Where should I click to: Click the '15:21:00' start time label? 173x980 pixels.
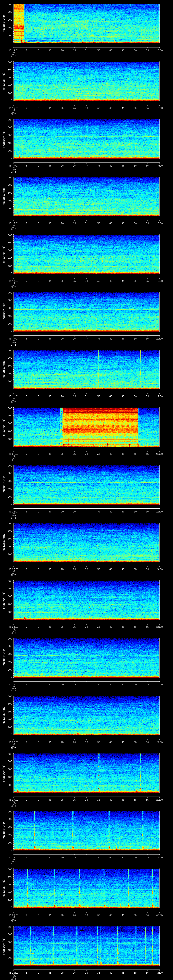(13, 454)
